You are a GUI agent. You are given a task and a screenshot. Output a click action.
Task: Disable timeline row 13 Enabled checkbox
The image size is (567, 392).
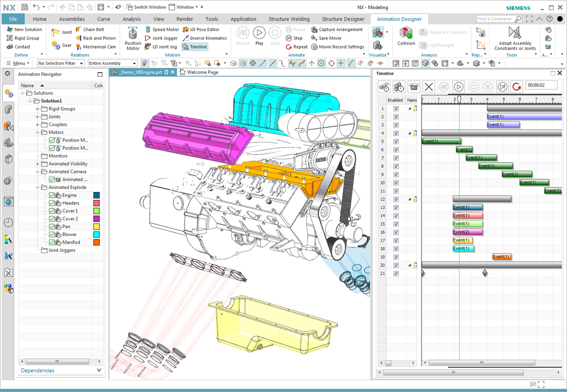(x=396, y=207)
